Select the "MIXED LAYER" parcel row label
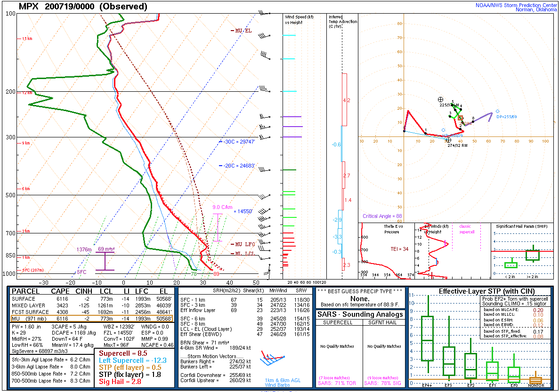This screenshot has height=392, width=559. tap(29, 305)
